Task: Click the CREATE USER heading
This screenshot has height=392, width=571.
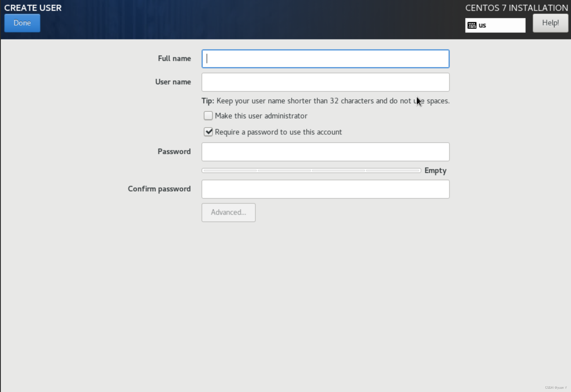Action: click(33, 8)
